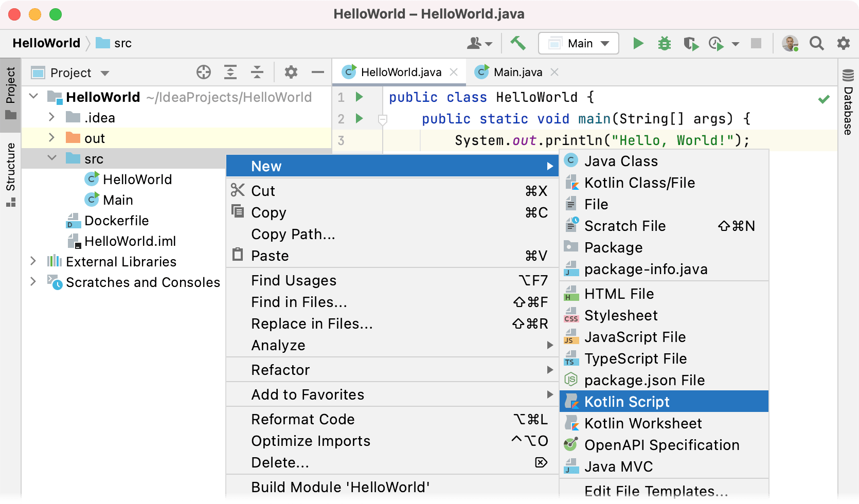
Task: Click the Select Opened File crosshair icon
Action: tap(204, 72)
